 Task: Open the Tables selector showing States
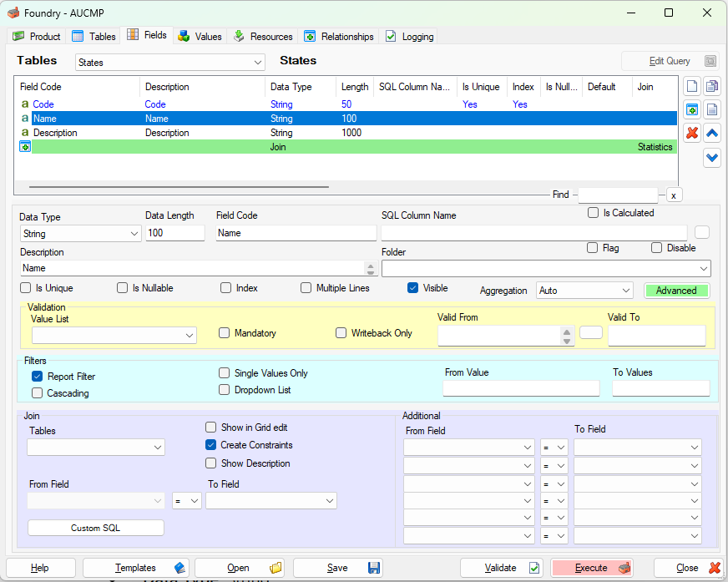170,63
